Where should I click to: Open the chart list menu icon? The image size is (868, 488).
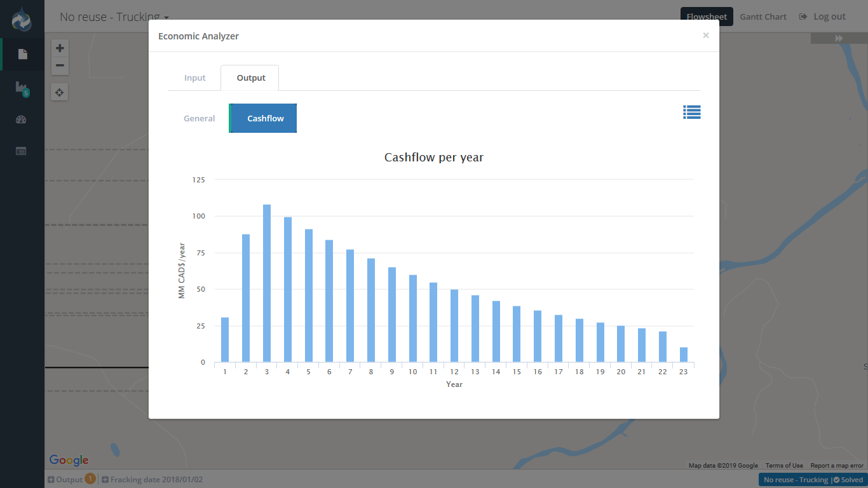point(691,112)
